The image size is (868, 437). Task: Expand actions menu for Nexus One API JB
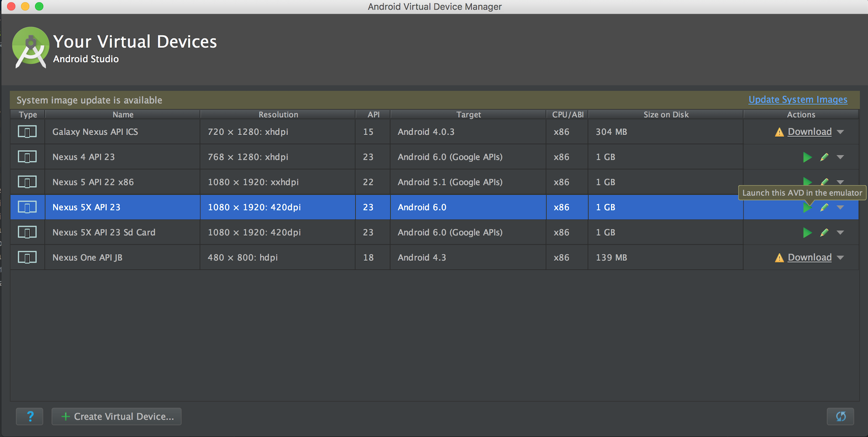click(841, 258)
